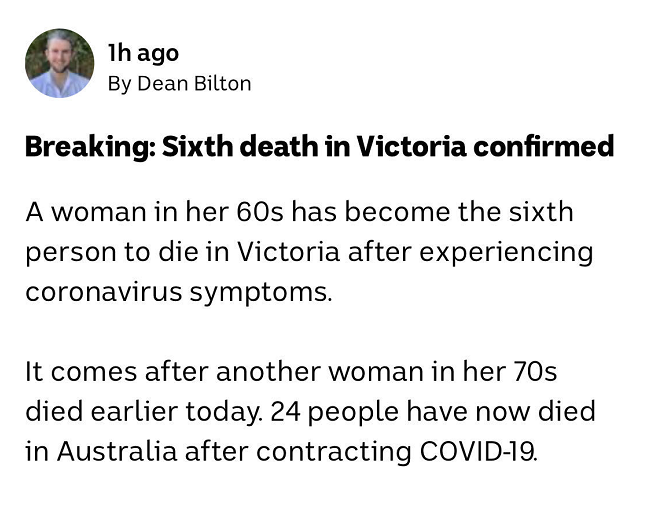
Task: Click the word 'Breaking:' in the headline
Action: [x=90, y=147]
